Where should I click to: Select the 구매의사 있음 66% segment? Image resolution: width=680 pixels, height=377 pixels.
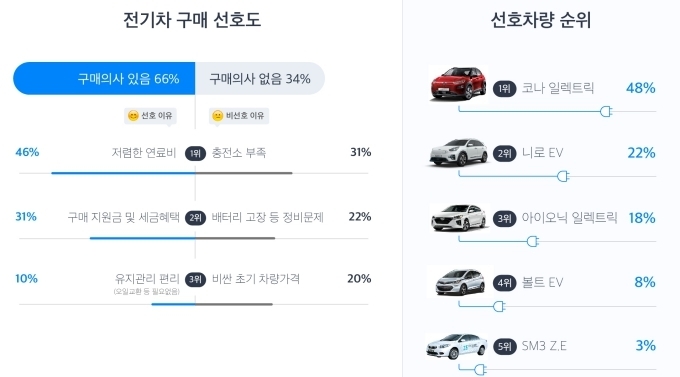pos(104,79)
